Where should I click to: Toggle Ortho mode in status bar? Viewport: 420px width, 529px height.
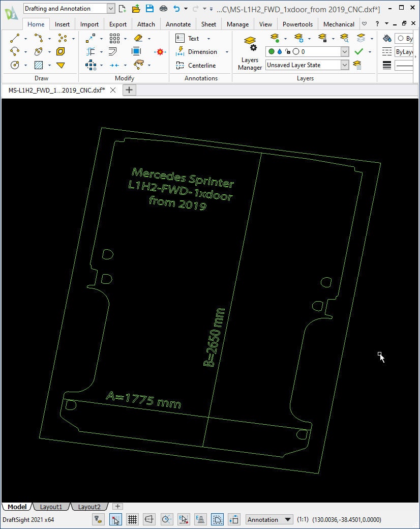click(149, 519)
